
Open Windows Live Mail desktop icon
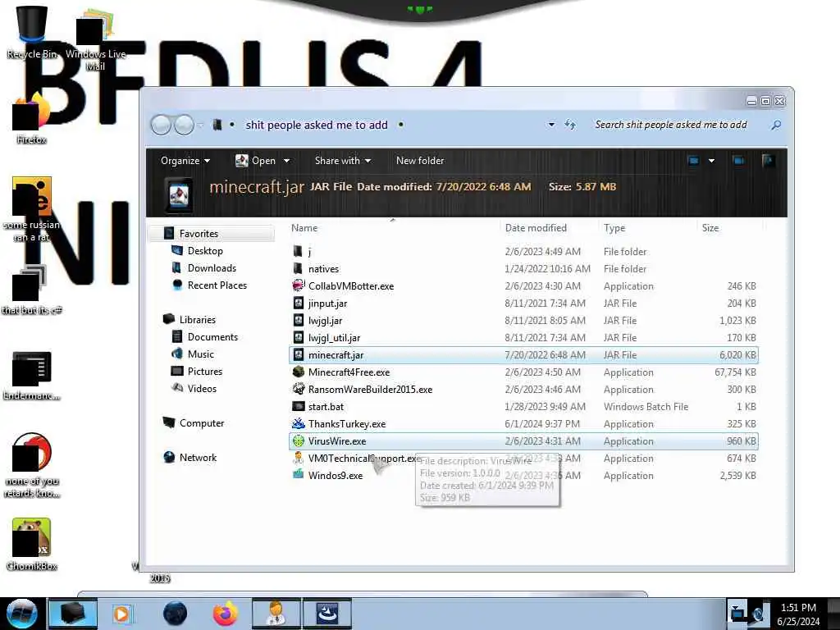point(95,39)
